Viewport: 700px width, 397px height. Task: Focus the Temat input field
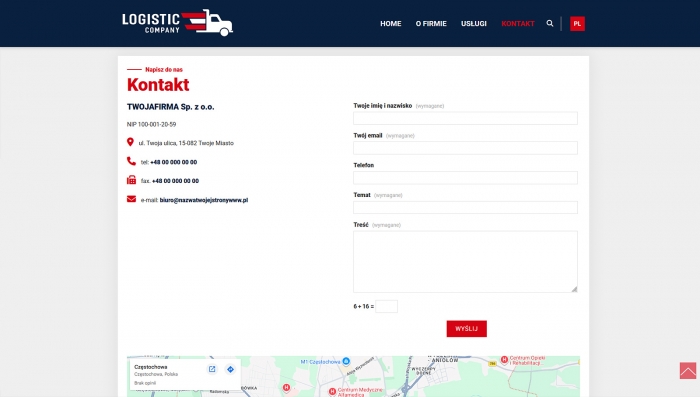pos(465,207)
